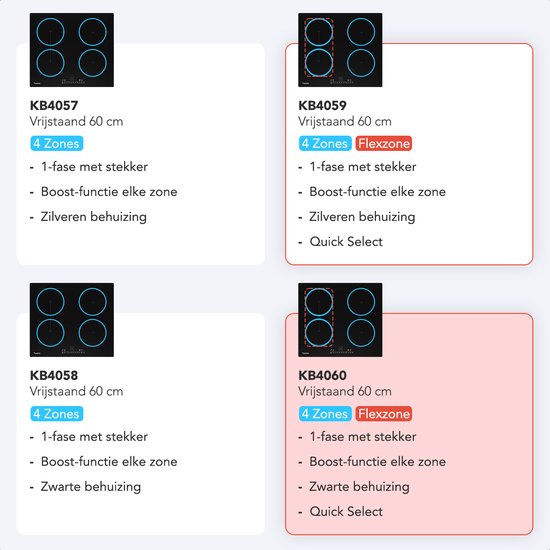Screen dimensions: 550x550
Task: Click the 4 Zones badge on KB4060
Action: 325,414
